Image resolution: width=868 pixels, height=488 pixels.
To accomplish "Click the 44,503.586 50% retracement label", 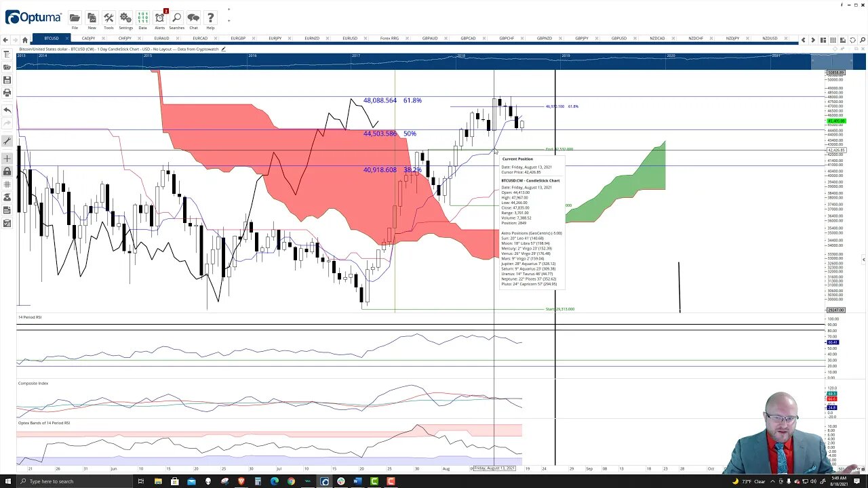I will coord(389,134).
